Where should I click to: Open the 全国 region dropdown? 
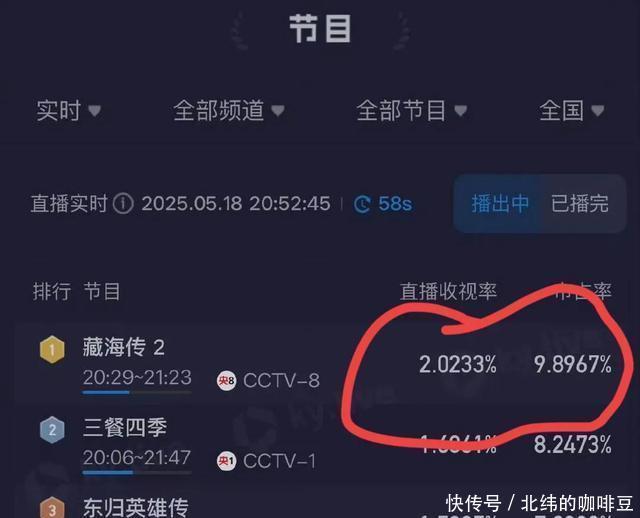pos(571,111)
